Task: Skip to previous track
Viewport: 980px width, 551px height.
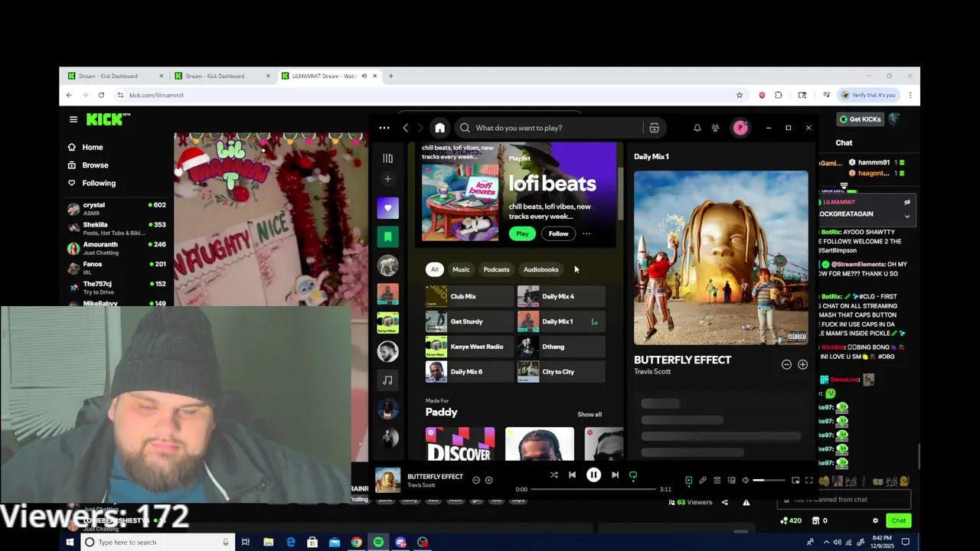Action: point(572,475)
